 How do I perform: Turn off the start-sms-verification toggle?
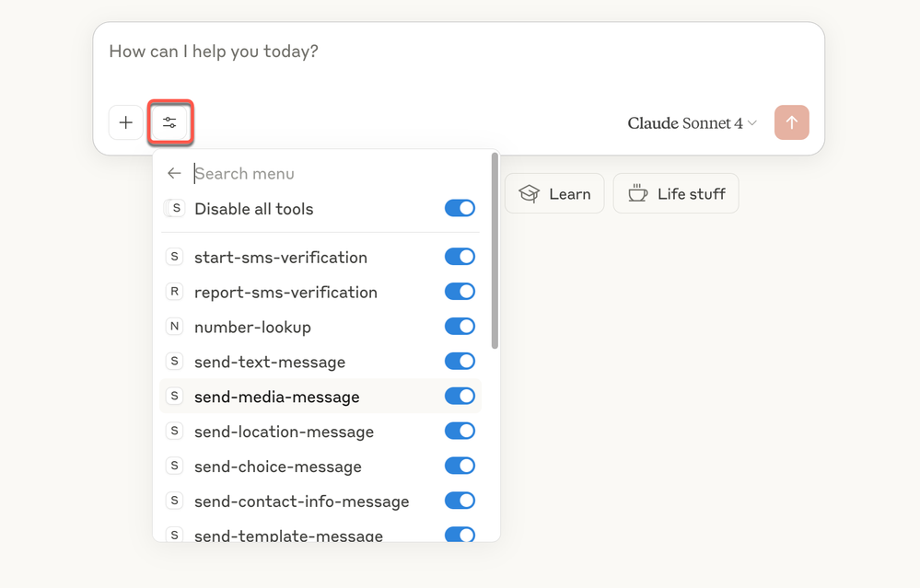point(460,257)
